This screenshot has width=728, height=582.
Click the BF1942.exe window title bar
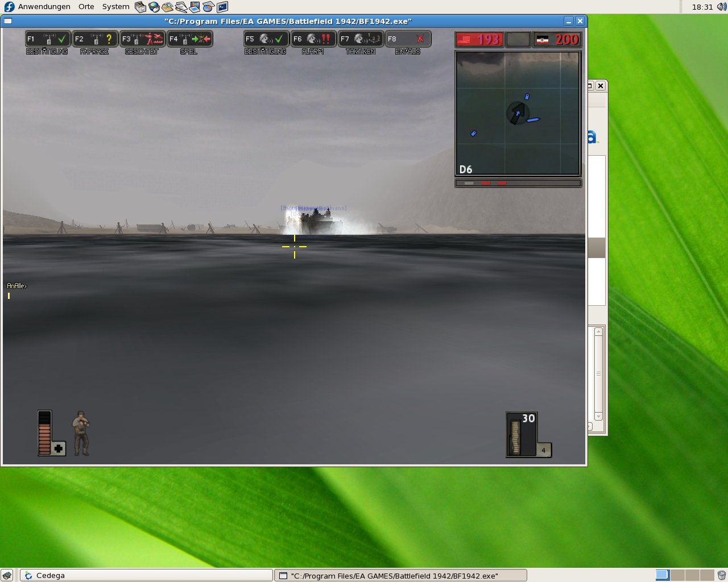pyautogui.click(x=288, y=21)
